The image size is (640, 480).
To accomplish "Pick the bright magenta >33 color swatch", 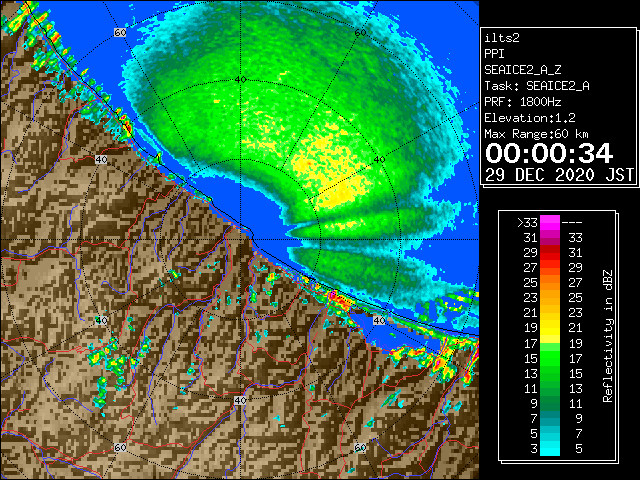I will pos(550,223).
